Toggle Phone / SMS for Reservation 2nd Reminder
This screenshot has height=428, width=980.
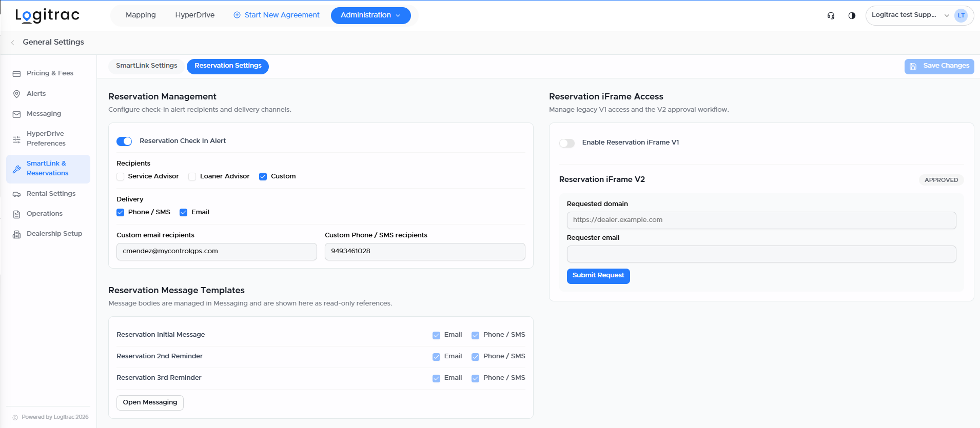point(476,357)
